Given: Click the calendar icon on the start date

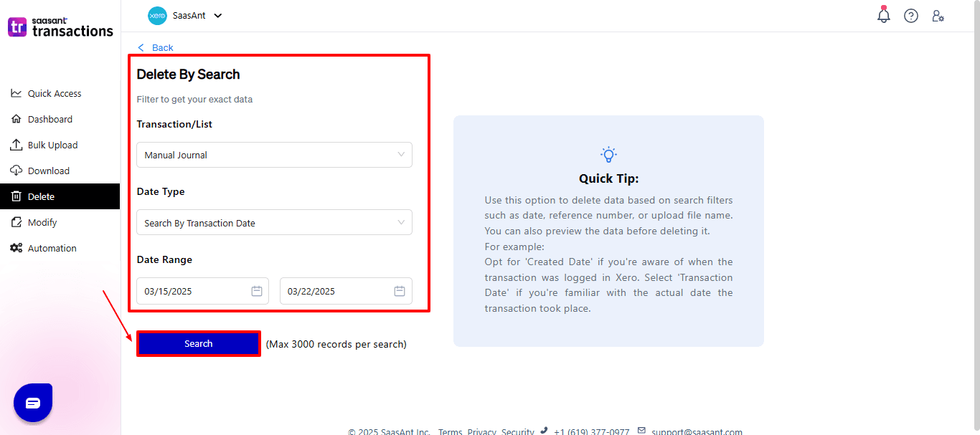Looking at the screenshot, I should tap(257, 290).
